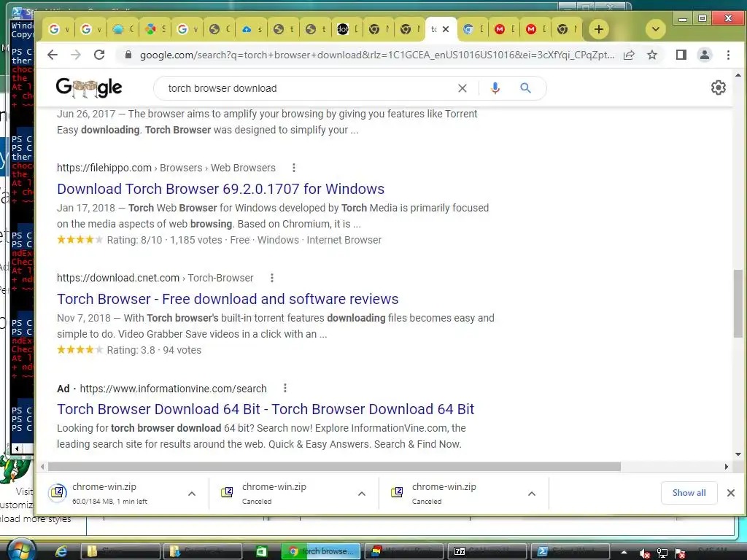
Task: View site information via the padlock icon
Action: coord(128,55)
